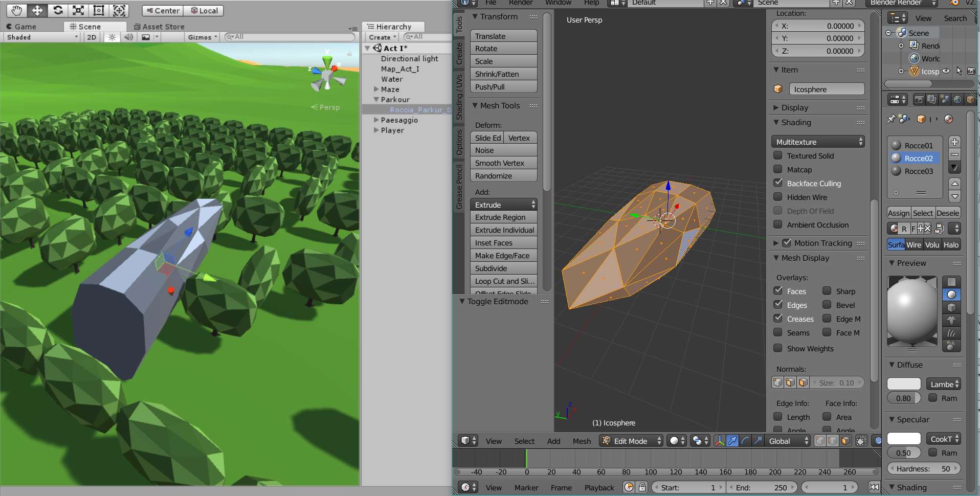Open the Edit Mode selector dropdown
The width and height of the screenshot is (980, 496).
[631, 441]
